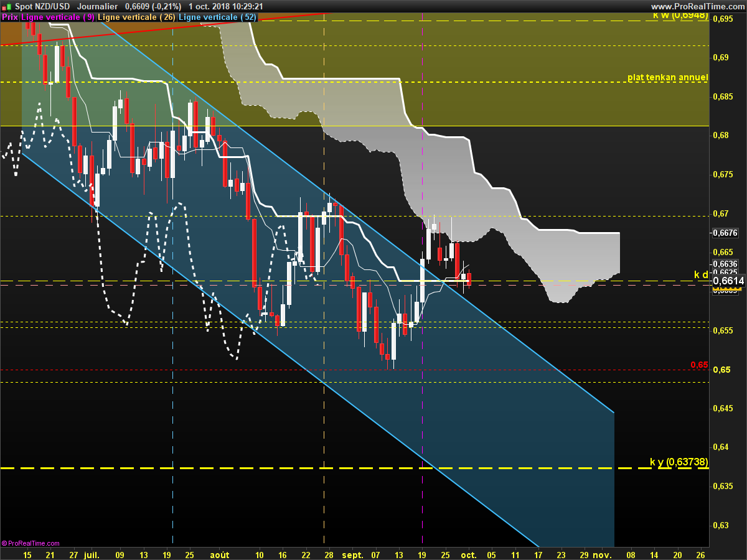This screenshot has height=560, width=747.
Task: Click the 27 date label before juil.
Action: [x=74, y=554]
